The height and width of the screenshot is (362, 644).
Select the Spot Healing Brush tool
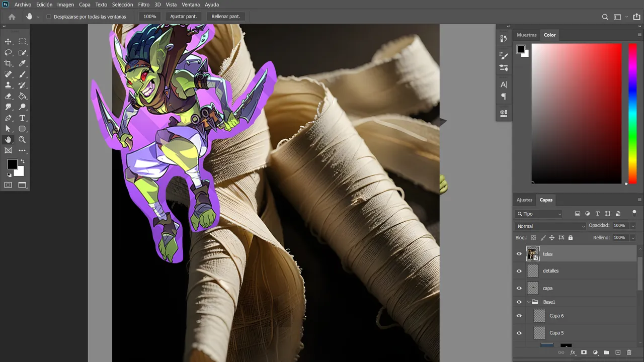pos(8,74)
